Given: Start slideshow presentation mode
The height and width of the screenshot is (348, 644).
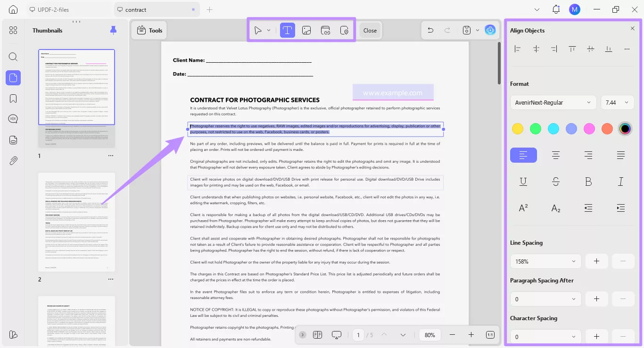Looking at the screenshot, I should pyautogui.click(x=337, y=335).
